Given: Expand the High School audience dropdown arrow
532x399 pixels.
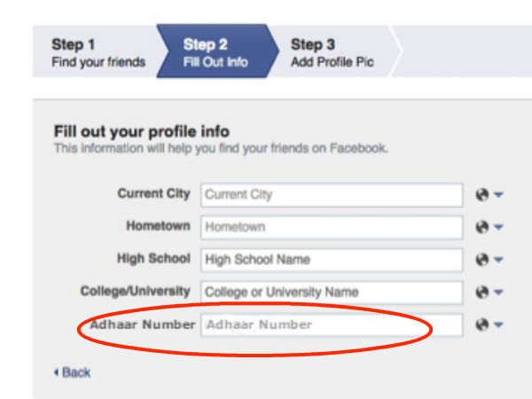Looking at the screenshot, I should (498, 261).
